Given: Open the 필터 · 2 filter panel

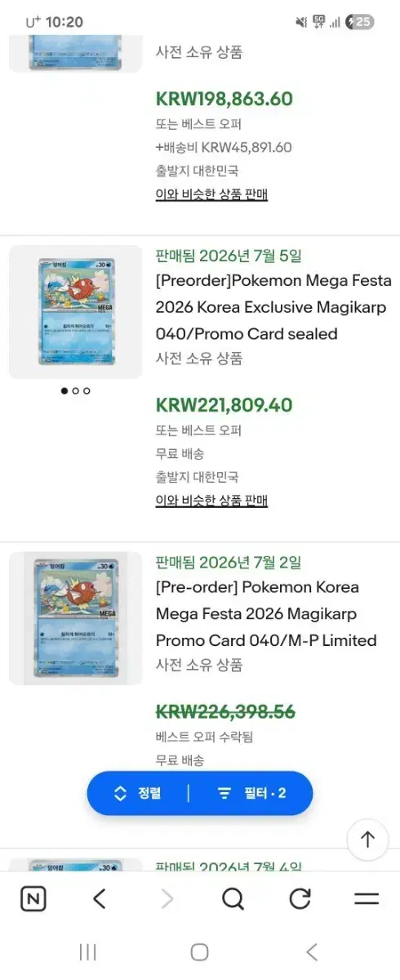Looking at the screenshot, I should [251, 793].
